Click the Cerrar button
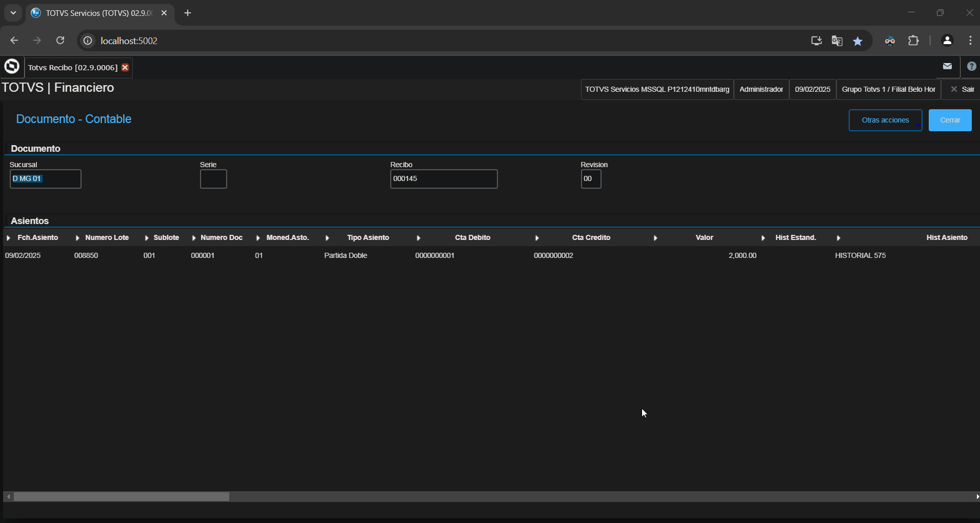This screenshot has height=523, width=980. pyautogui.click(x=950, y=120)
